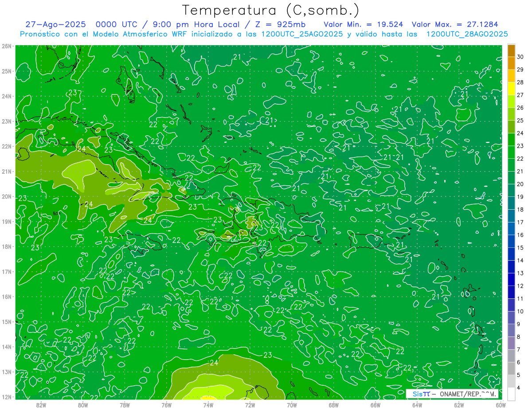Click the validity time "1200UTC_28AGO2025"
The height and width of the screenshot is (411, 532).
click(x=467, y=34)
